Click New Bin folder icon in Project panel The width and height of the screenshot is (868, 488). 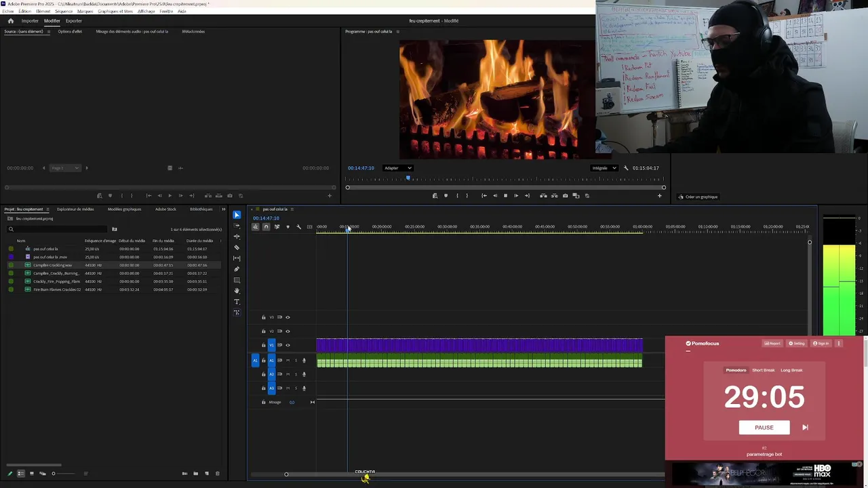195,474
